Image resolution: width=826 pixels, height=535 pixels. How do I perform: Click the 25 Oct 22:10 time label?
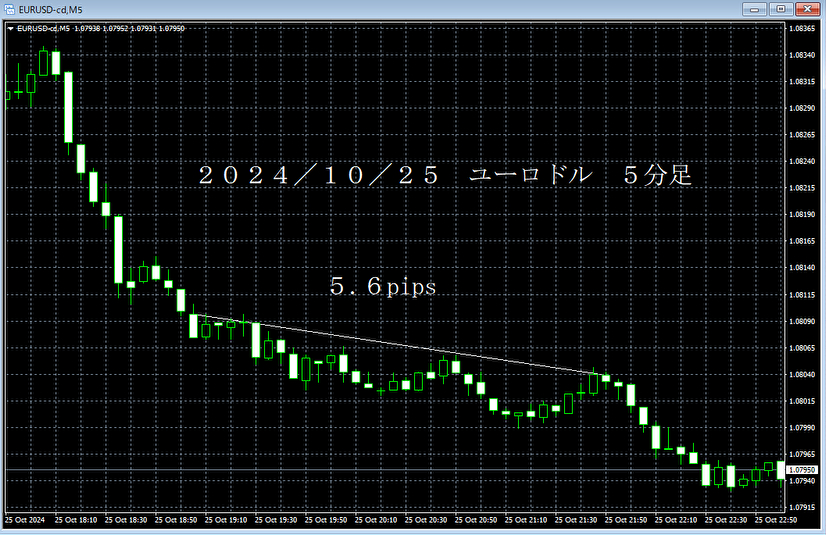click(x=676, y=520)
